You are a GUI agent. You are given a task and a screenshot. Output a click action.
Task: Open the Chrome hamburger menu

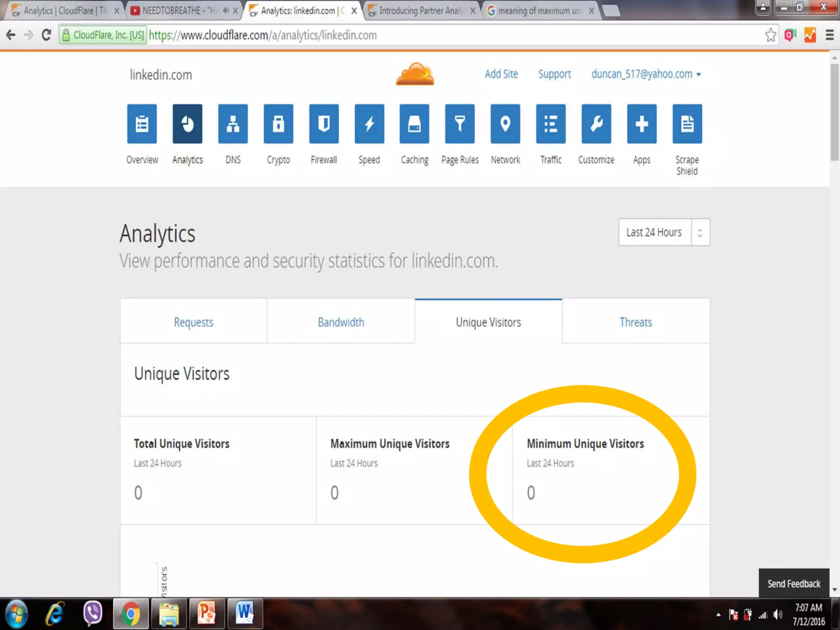tap(829, 35)
